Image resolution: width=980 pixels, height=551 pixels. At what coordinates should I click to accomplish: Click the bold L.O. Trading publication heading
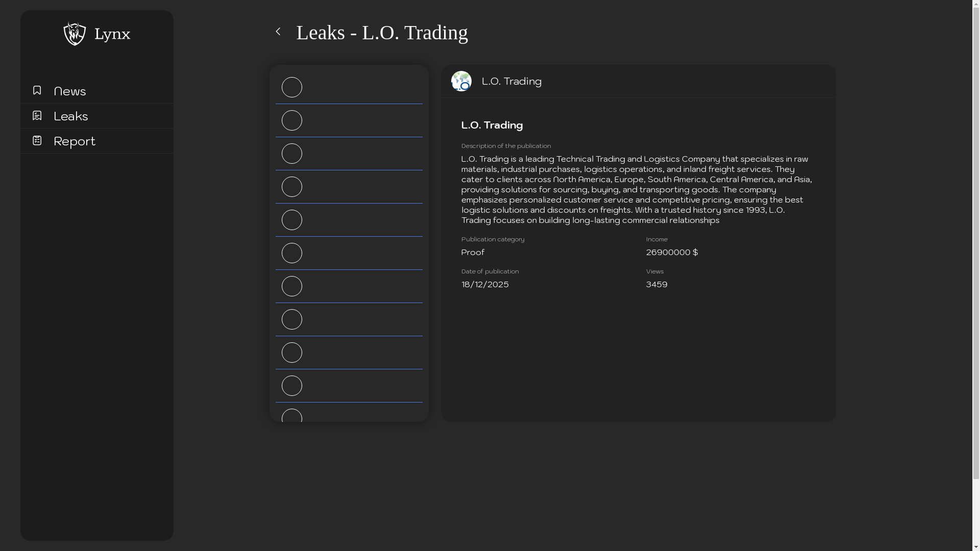pyautogui.click(x=492, y=125)
